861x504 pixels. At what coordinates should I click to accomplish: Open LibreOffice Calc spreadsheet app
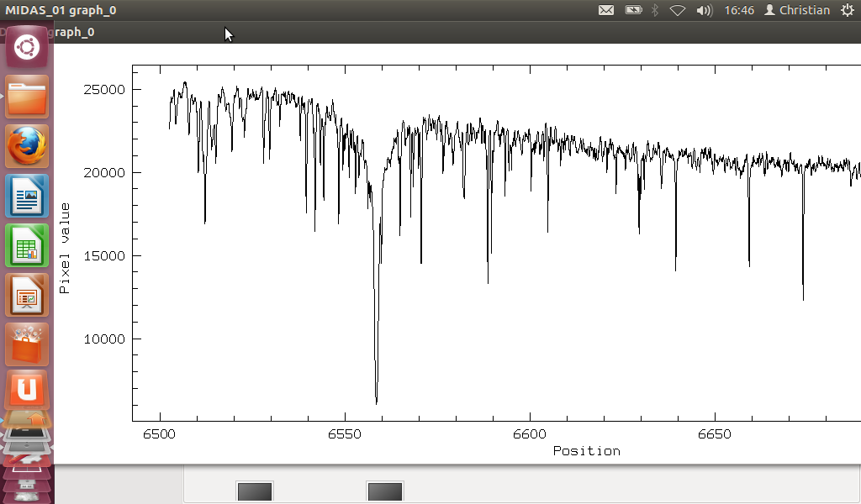tap(27, 245)
